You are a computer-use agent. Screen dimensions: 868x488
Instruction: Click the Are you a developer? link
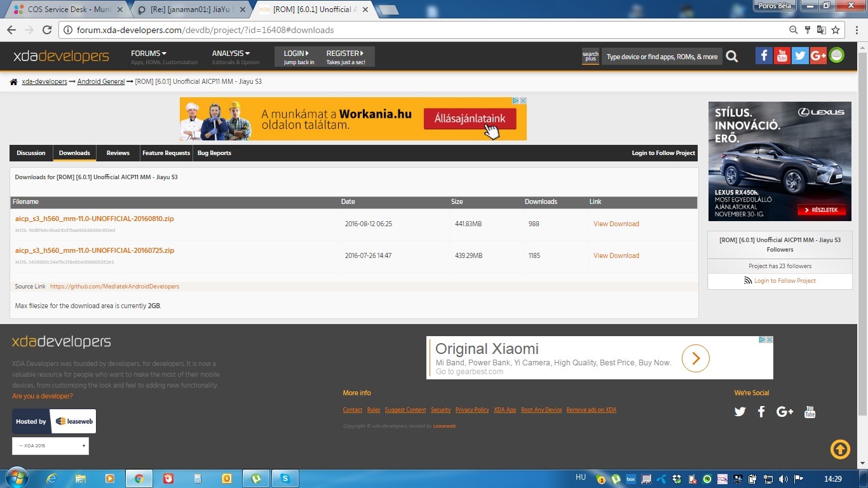point(43,396)
